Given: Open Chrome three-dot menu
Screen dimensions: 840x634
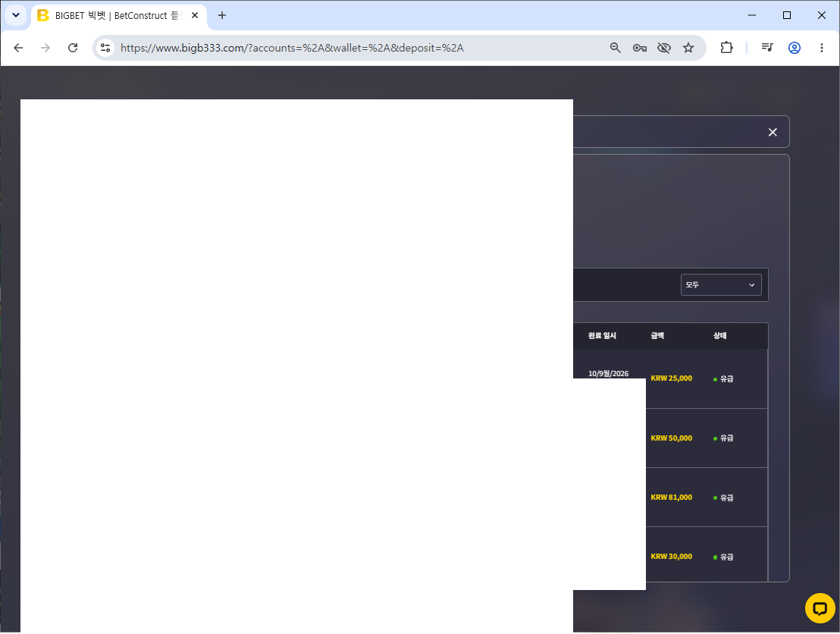Looking at the screenshot, I should [822, 48].
